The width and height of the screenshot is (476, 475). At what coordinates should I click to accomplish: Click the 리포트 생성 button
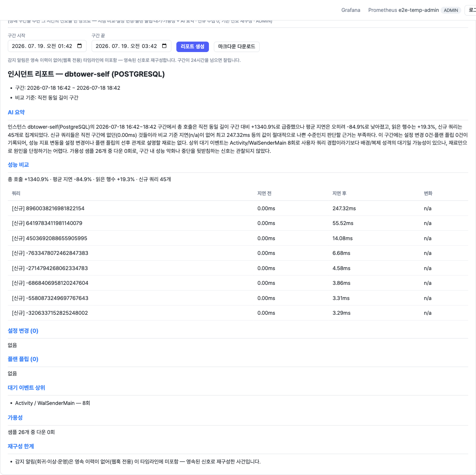(193, 46)
